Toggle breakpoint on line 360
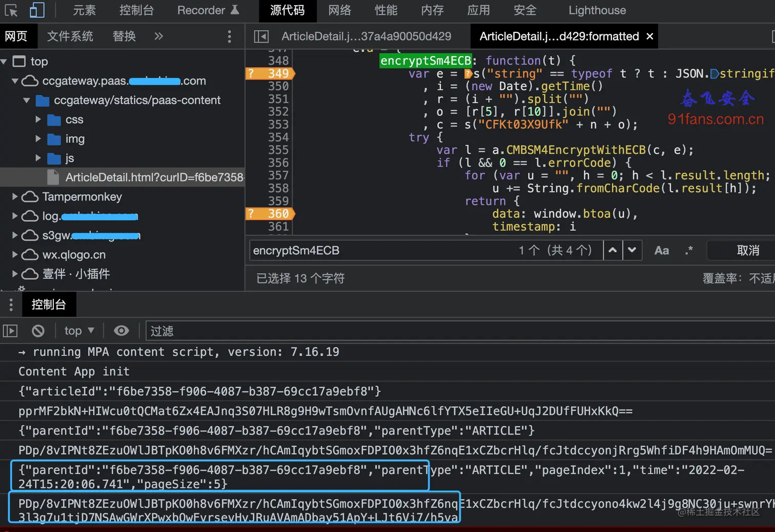Image resolution: width=775 pixels, height=532 pixels. point(271,214)
